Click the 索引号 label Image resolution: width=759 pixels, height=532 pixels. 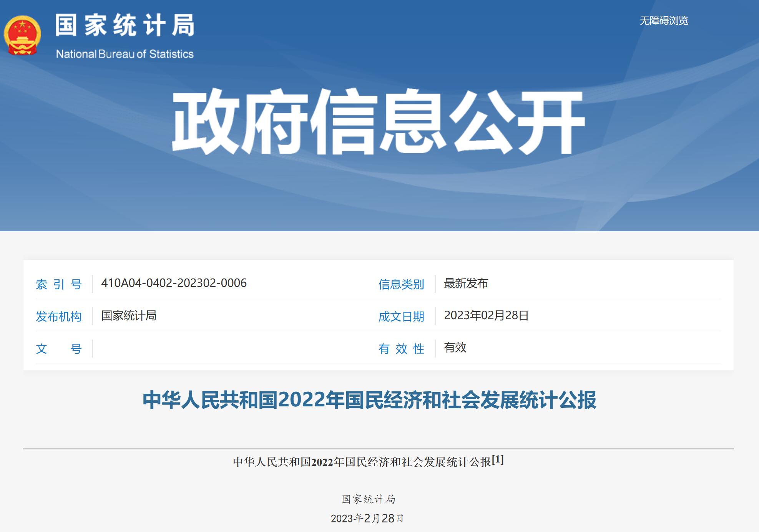[59, 284]
